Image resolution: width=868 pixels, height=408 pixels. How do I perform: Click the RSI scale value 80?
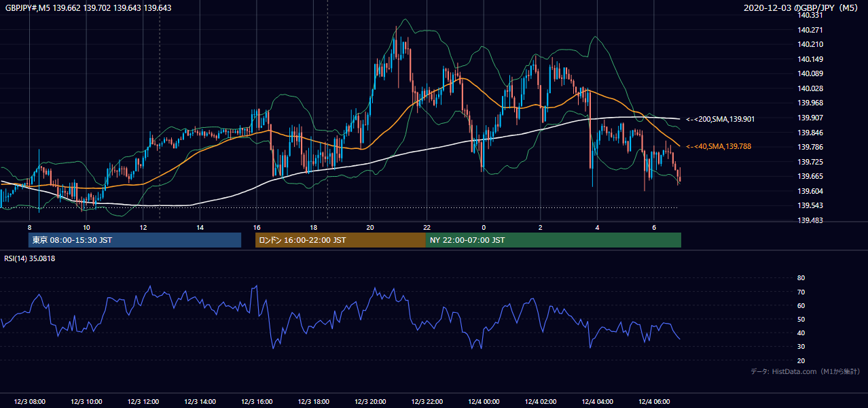click(x=801, y=278)
